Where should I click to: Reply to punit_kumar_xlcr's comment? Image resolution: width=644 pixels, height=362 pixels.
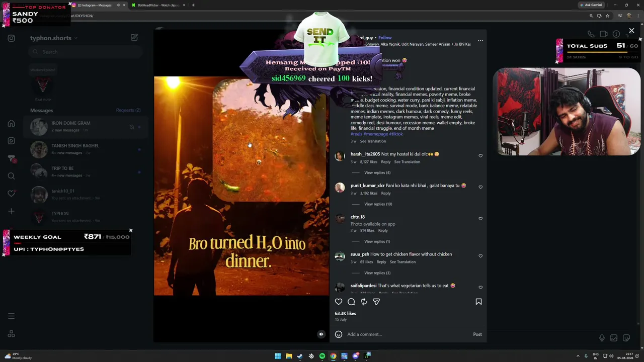[385, 193]
